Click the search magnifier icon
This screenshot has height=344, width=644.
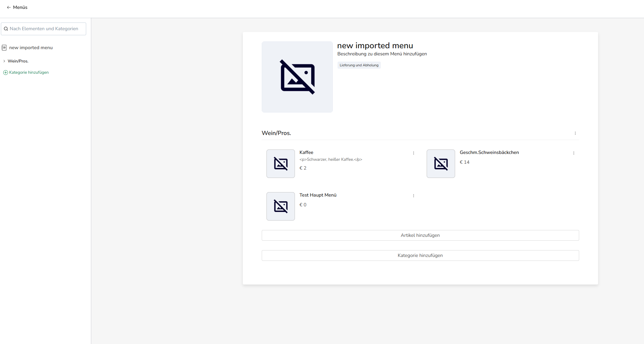tap(6, 29)
